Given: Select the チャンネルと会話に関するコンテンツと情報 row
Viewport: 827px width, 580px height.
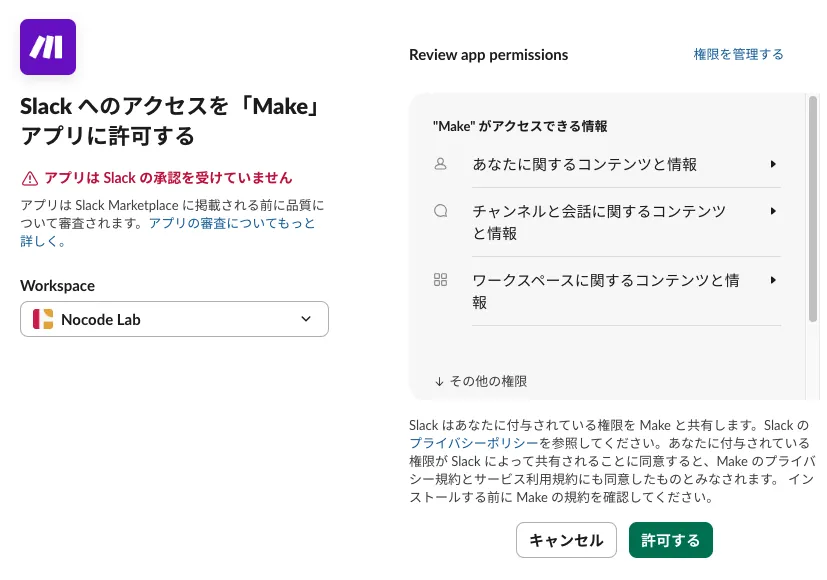Looking at the screenshot, I should [606, 223].
